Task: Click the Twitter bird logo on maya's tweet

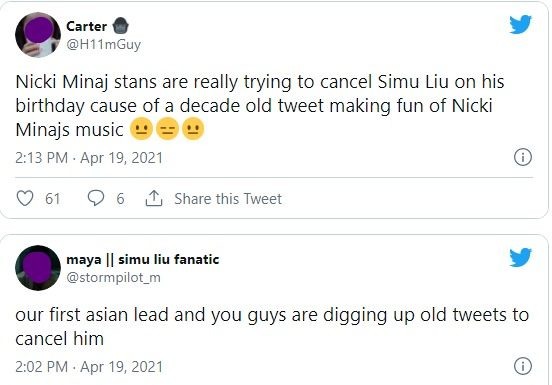Action: coord(520,257)
